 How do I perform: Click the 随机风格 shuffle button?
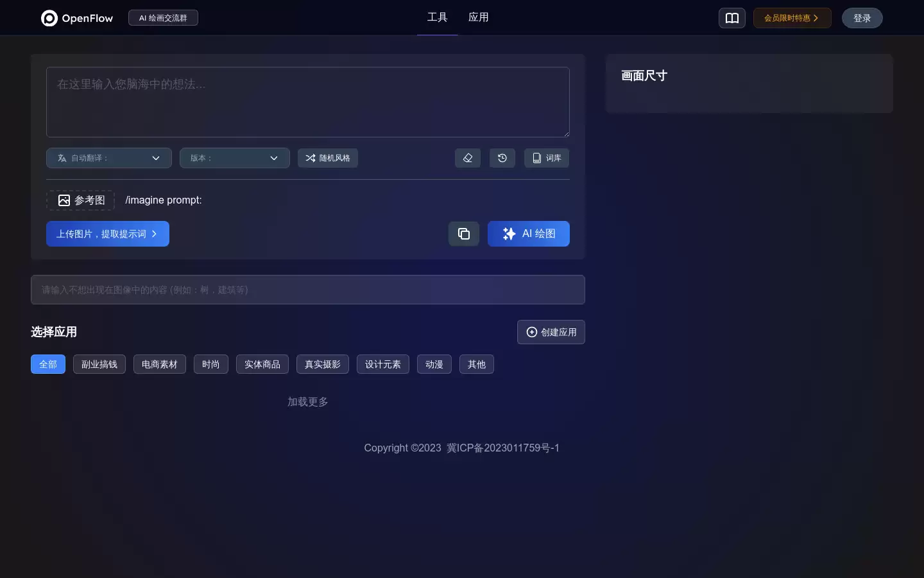coord(328,158)
